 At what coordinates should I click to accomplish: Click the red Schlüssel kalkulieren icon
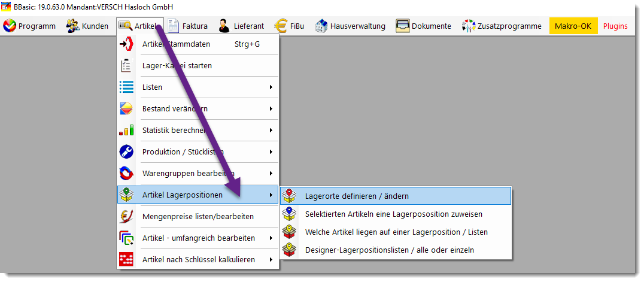click(126, 259)
